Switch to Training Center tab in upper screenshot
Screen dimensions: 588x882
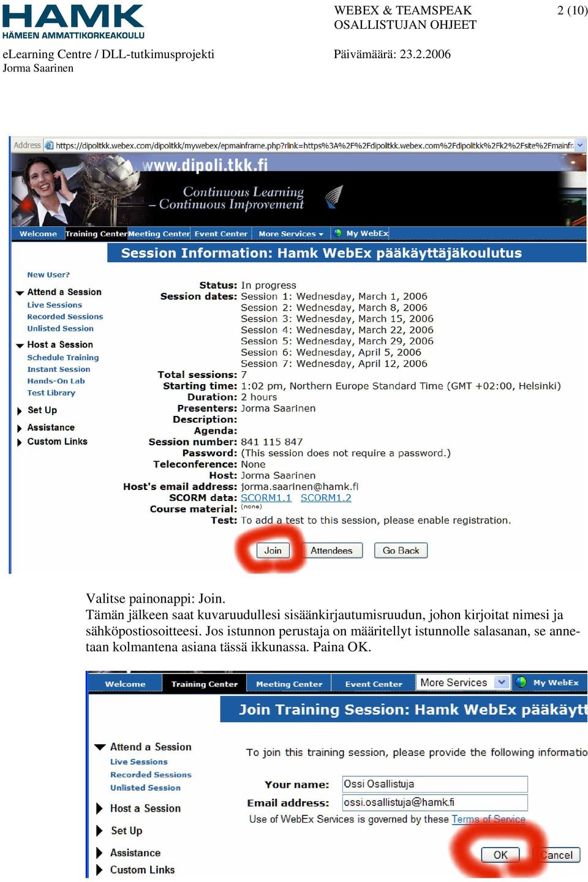(x=96, y=233)
